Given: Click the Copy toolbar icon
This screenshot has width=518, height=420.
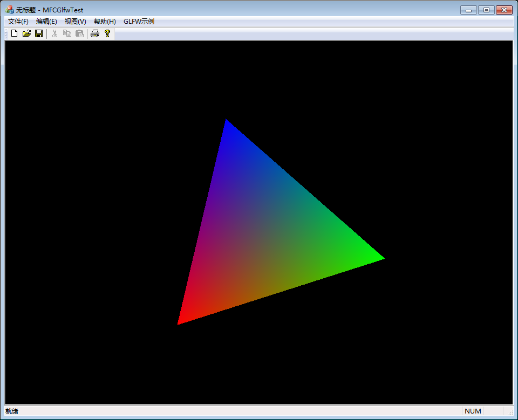Looking at the screenshot, I should coord(67,33).
